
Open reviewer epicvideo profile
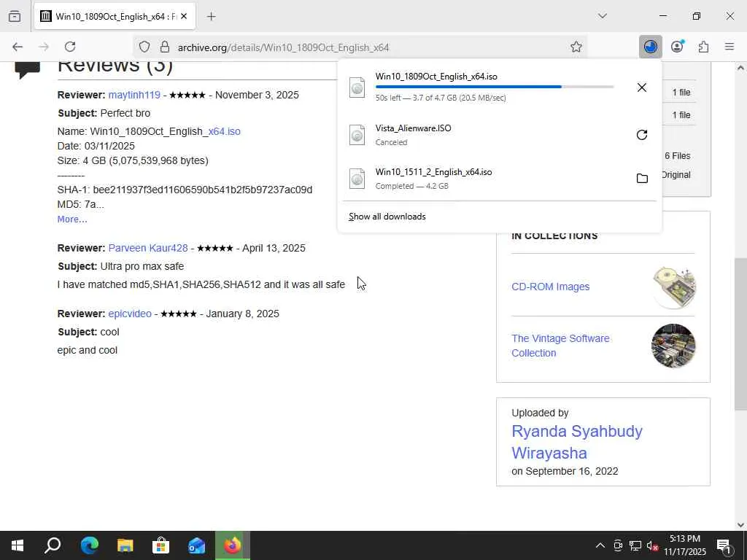pyautogui.click(x=130, y=314)
